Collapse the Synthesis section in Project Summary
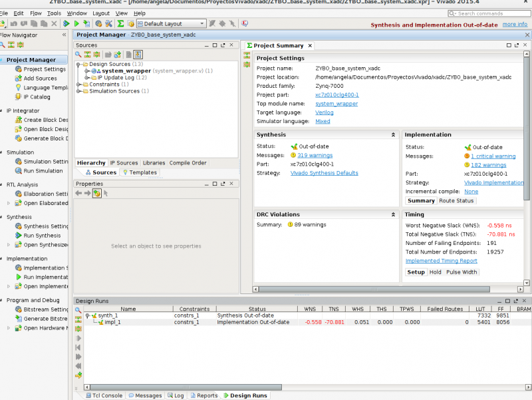The image size is (532, 400). point(393,134)
